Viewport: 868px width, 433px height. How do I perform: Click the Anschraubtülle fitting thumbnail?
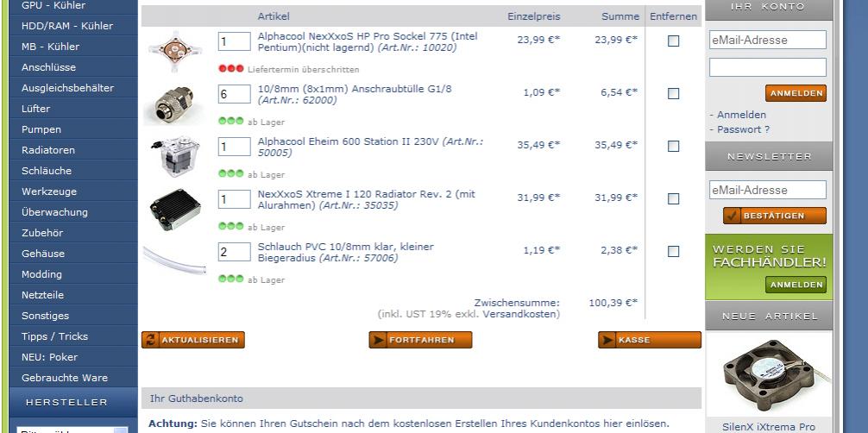(175, 104)
